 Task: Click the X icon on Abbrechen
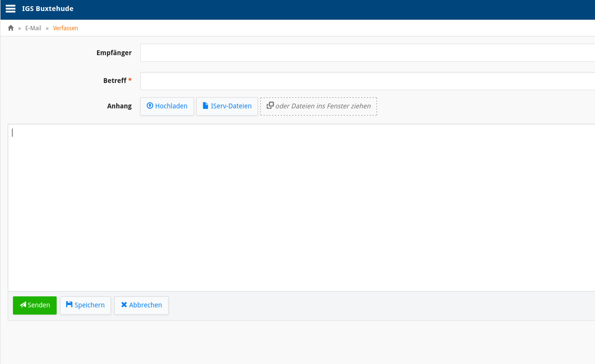(124, 305)
